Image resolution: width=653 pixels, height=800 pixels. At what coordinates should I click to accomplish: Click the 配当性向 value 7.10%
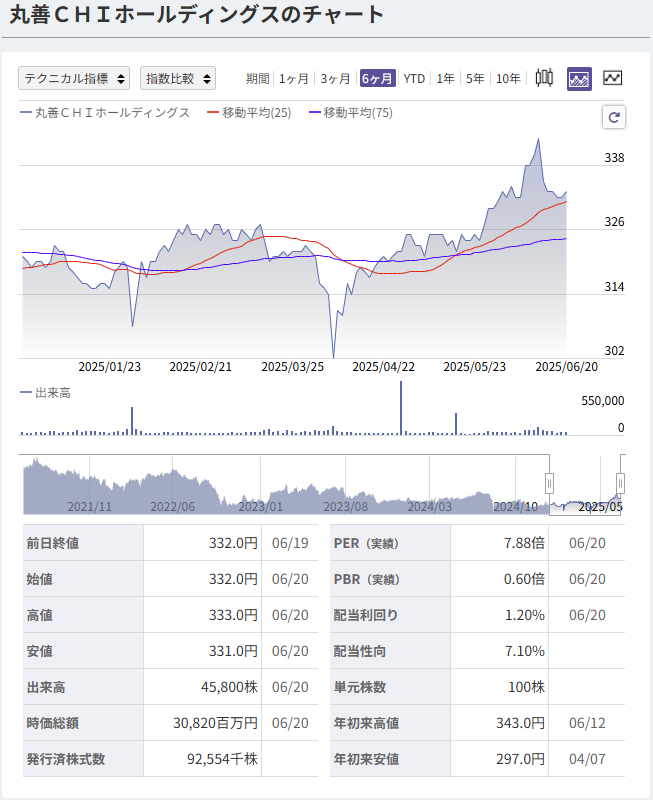click(525, 651)
